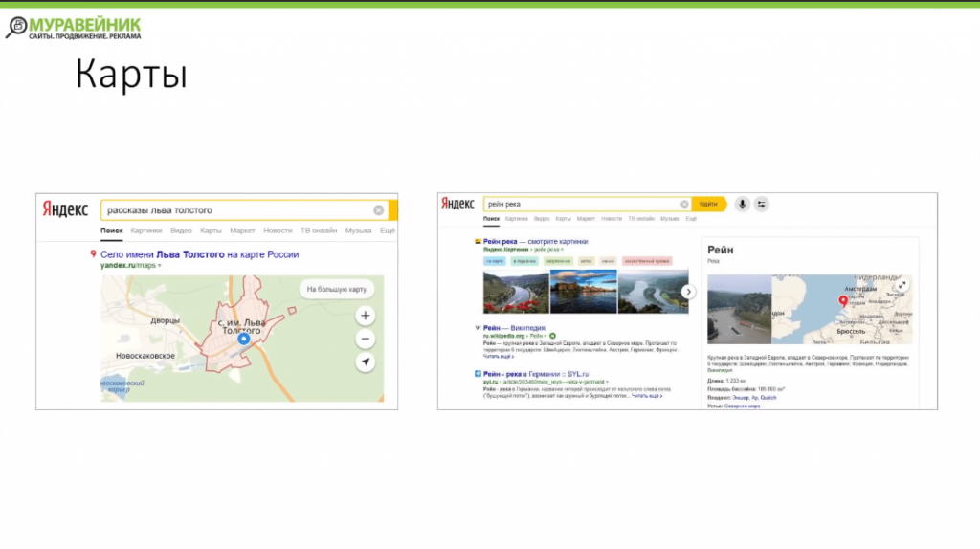Open the yandex.ru/maps dropdown arrow
Viewport: 980px width, 549px height.
(160, 266)
